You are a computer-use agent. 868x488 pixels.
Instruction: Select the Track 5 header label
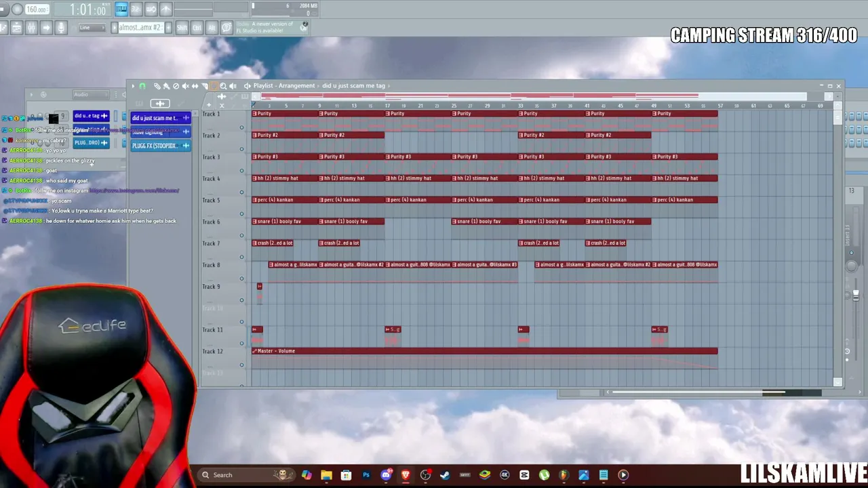211,201
